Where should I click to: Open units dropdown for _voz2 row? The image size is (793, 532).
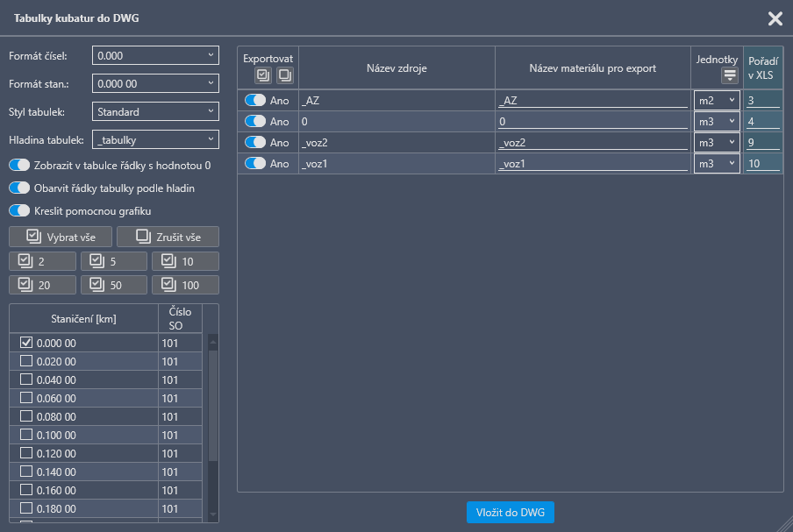click(717, 143)
